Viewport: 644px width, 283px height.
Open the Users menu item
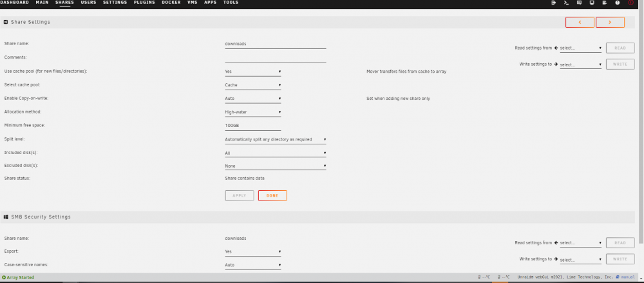[88, 3]
